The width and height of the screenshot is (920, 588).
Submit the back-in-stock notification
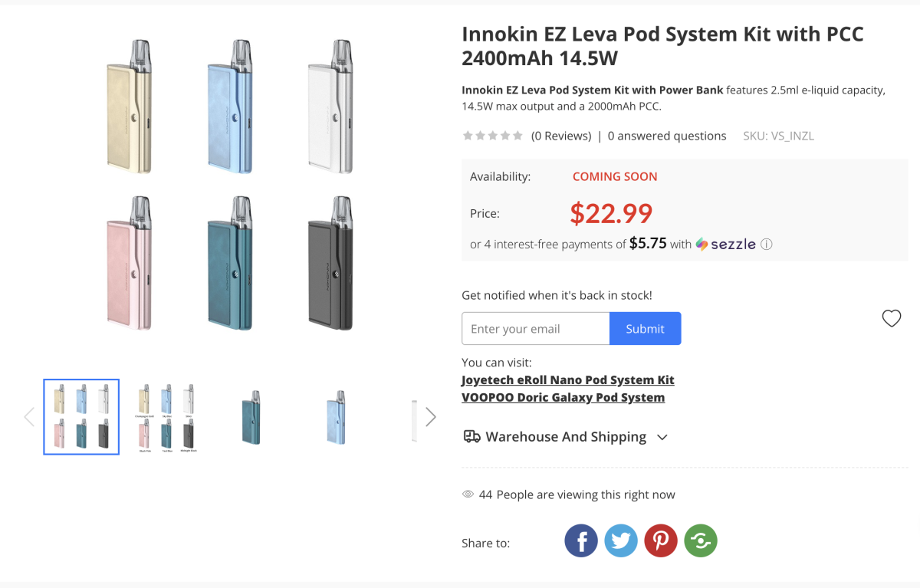tap(645, 328)
